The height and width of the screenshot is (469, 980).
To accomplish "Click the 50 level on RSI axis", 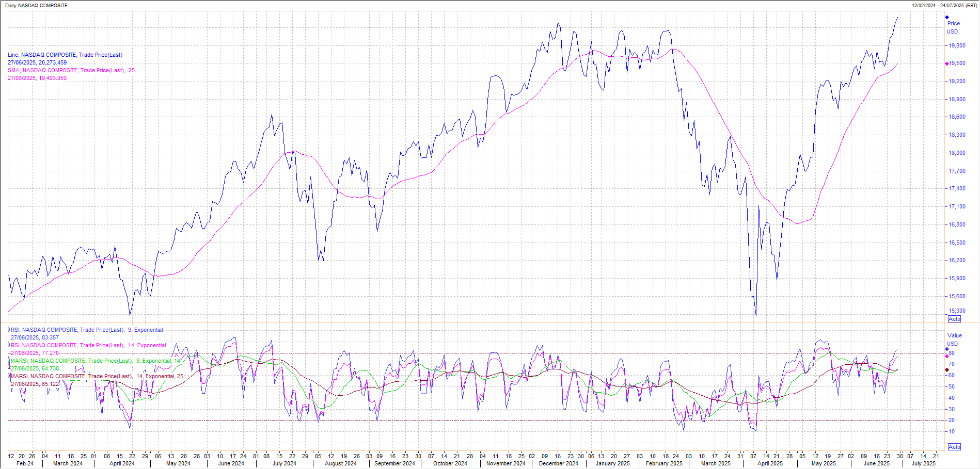I will [952, 386].
